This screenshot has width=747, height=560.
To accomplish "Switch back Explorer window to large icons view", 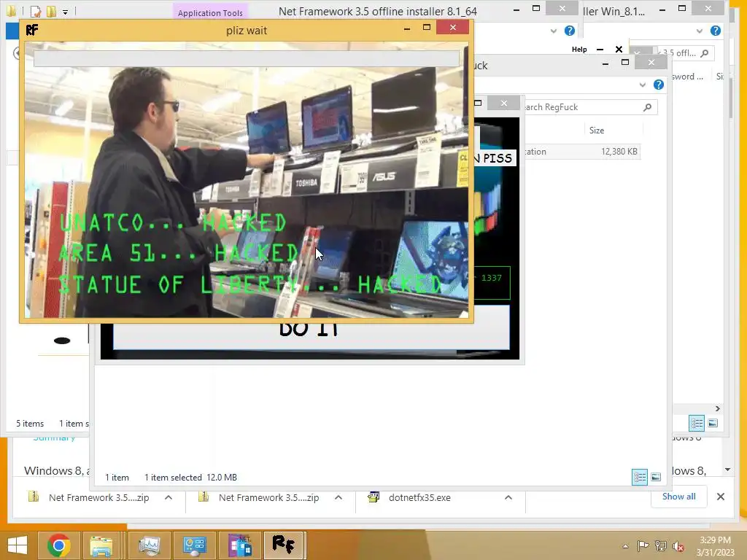I will pos(713,423).
